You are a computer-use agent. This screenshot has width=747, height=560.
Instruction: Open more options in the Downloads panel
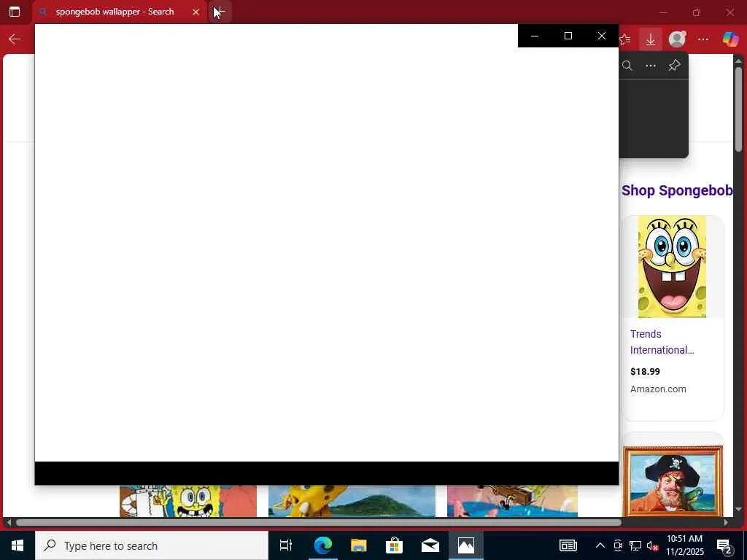(650, 66)
